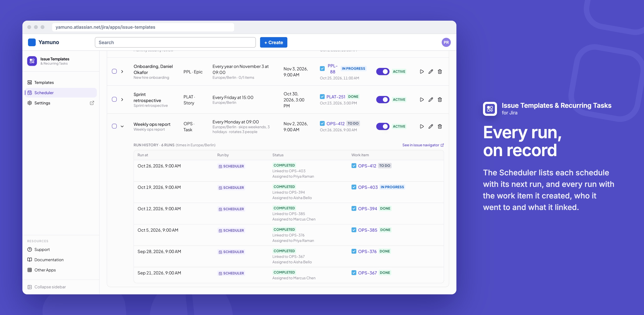Open See in issue navigator link
The image size is (644, 315).
pyautogui.click(x=423, y=145)
